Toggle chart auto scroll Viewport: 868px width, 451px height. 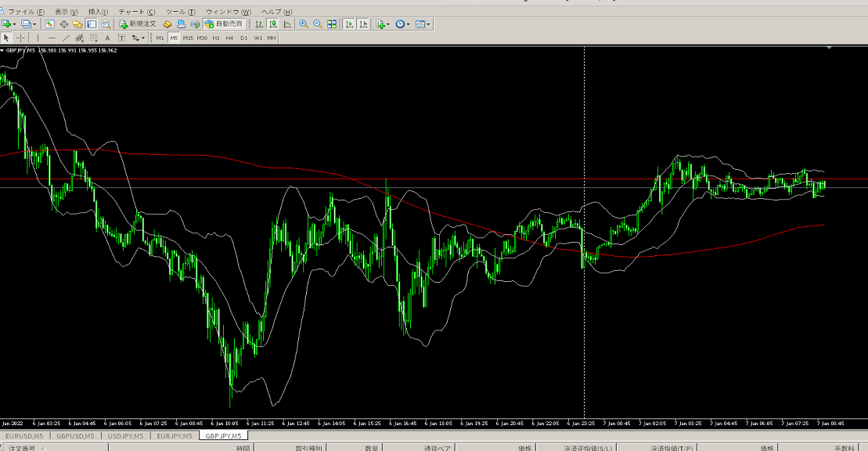(x=349, y=23)
